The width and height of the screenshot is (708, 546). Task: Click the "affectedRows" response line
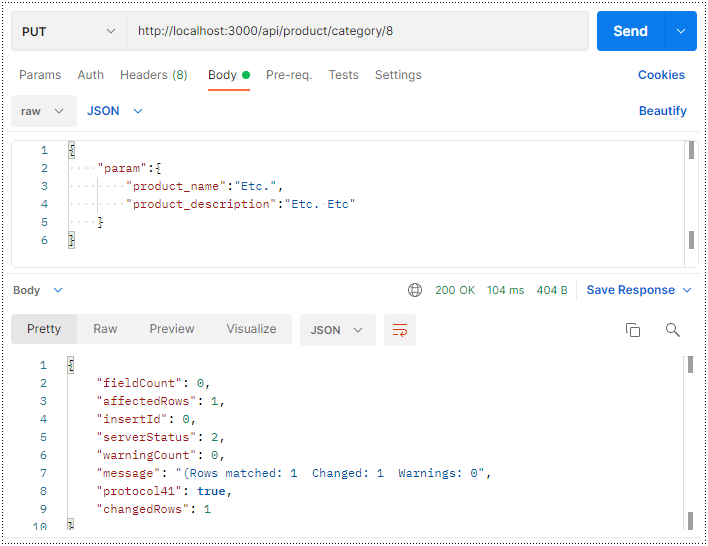click(x=161, y=401)
